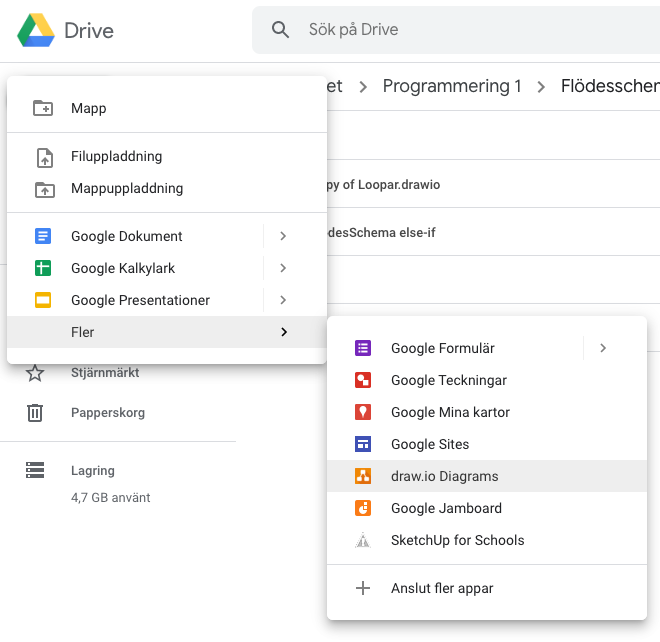
Task: Click the Drive title text
Action: [x=89, y=31]
